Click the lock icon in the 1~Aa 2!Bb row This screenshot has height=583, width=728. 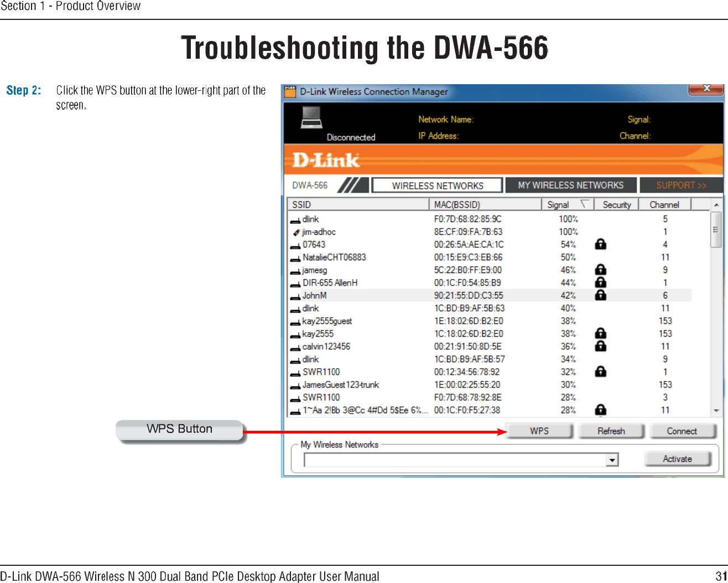click(600, 410)
